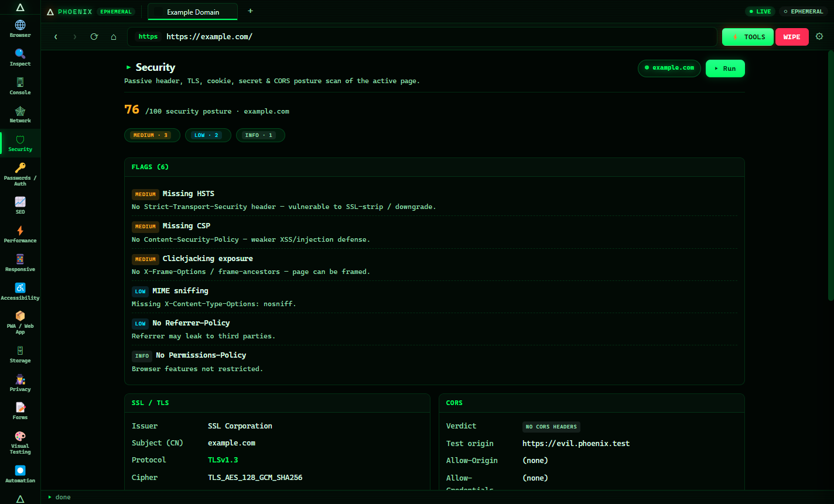The height and width of the screenshot is (504, 834).
Task: Click the https://evil.phoenix.test origin value
Action: pos(576,444)
